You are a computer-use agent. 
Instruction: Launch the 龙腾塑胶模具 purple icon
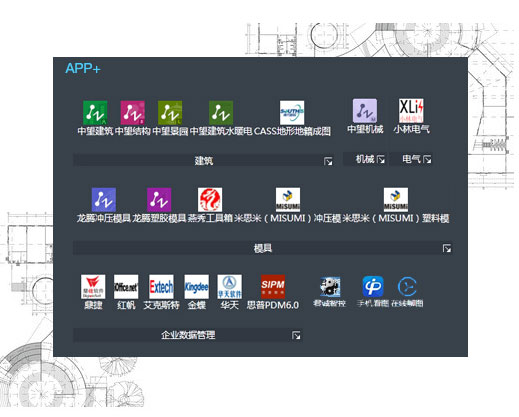[159, 200]
